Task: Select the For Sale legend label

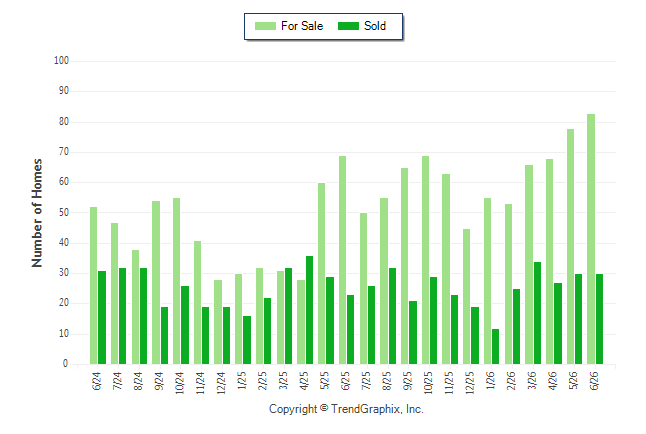Action: (302, 26)
